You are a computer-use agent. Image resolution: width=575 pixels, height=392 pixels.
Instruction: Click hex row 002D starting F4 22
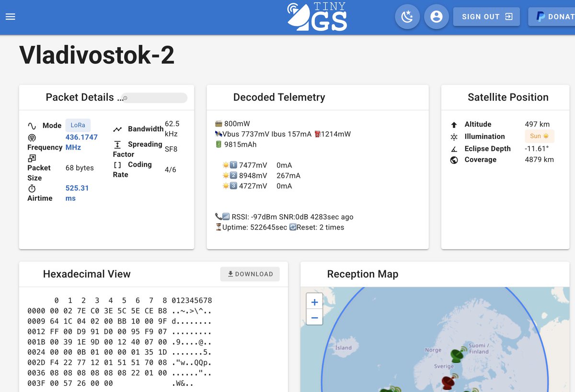tap(120, 362)
